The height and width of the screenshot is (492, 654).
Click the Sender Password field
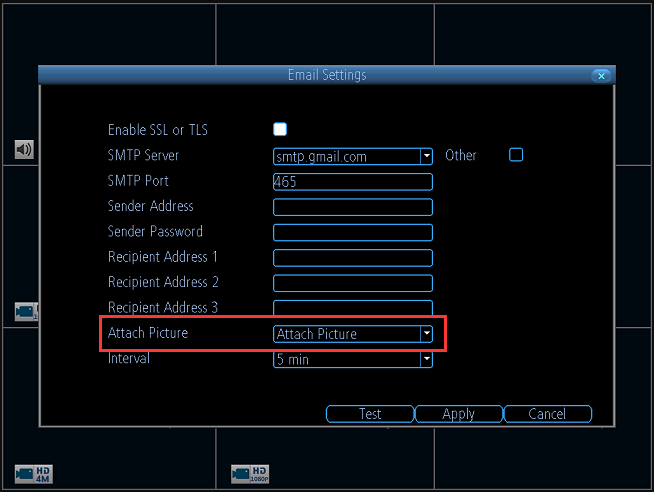[x=353, y=232]
